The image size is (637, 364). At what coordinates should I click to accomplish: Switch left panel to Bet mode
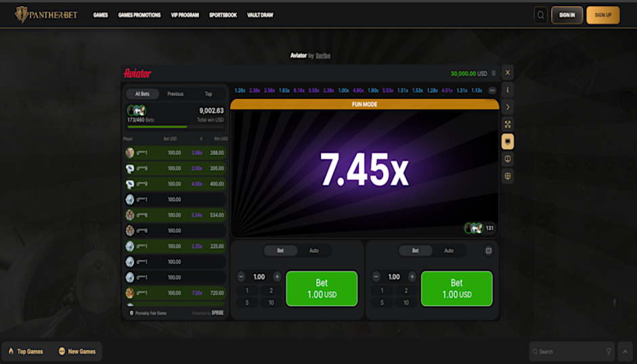[280, 250]
